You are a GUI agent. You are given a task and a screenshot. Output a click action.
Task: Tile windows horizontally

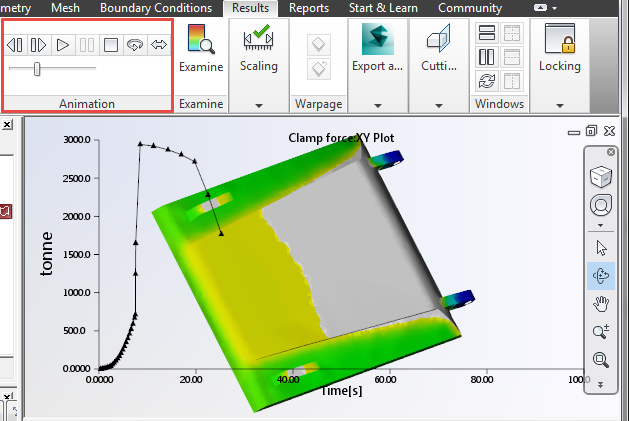click(487, 33)
